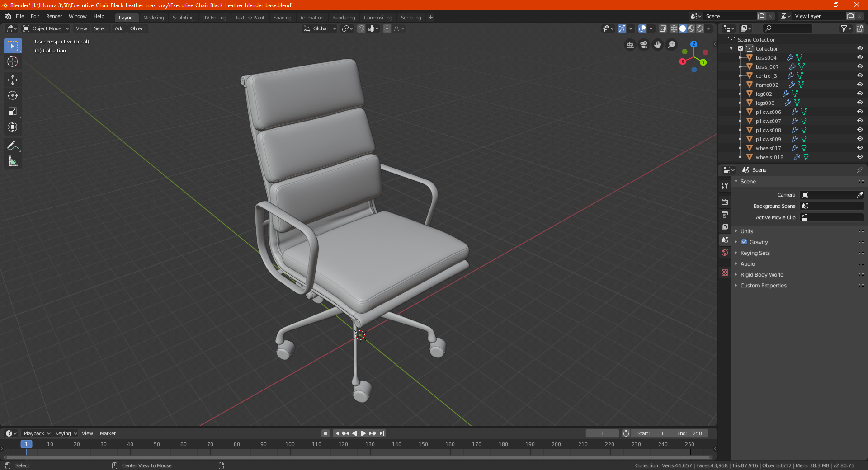Select the Measure tool
The image size is (868, 470).
pyautogui.click(x=13, y=161)
